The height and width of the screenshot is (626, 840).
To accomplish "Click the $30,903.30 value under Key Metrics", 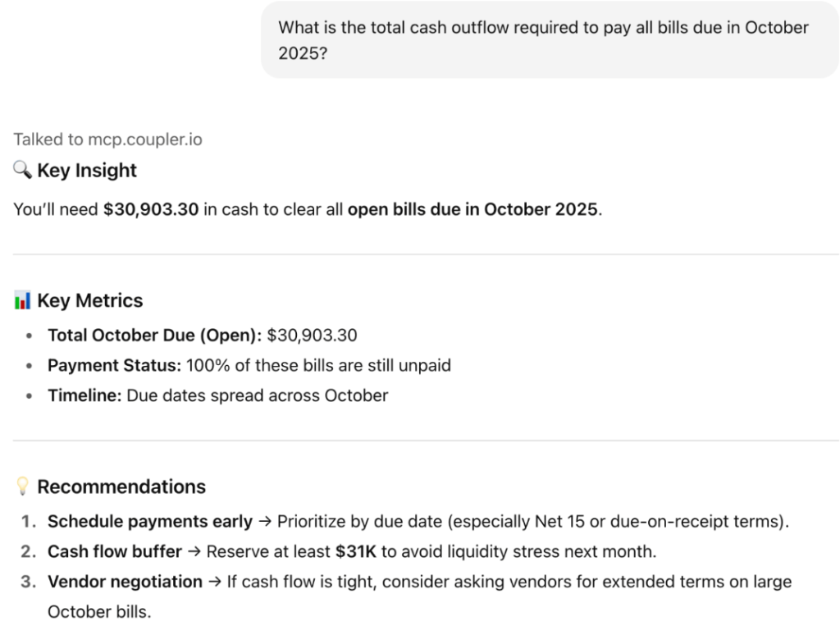I will pyautogui.click(x=313, y=335).
